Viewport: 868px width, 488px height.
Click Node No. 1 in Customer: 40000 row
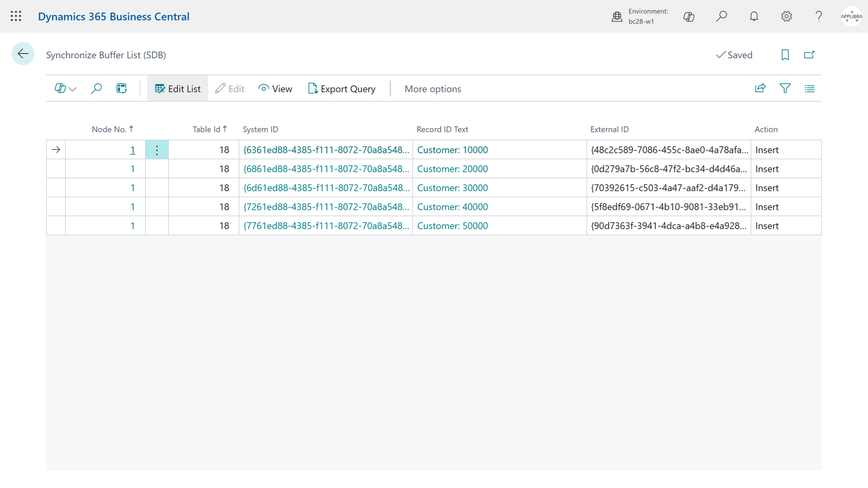[x=132, y=207]
